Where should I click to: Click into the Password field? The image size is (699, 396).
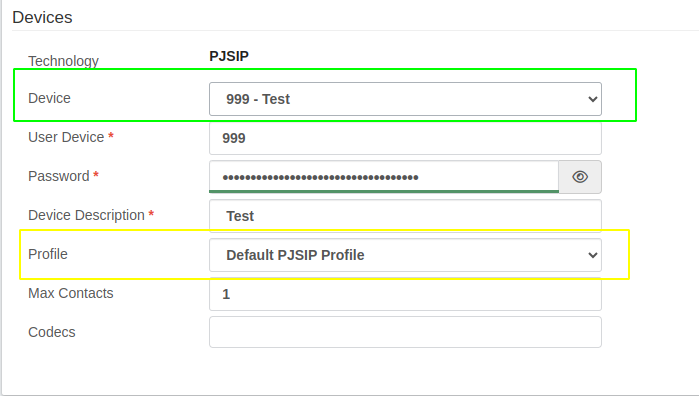tap(384, 177)
